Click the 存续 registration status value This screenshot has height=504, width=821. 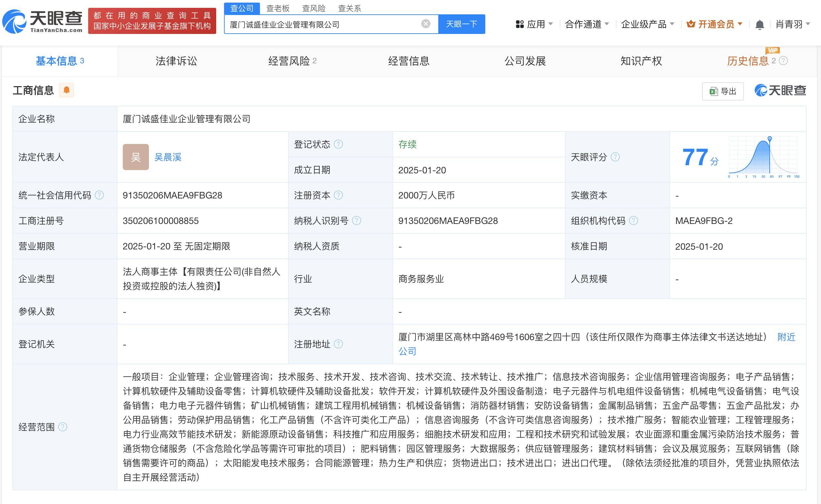click(407, 144)
